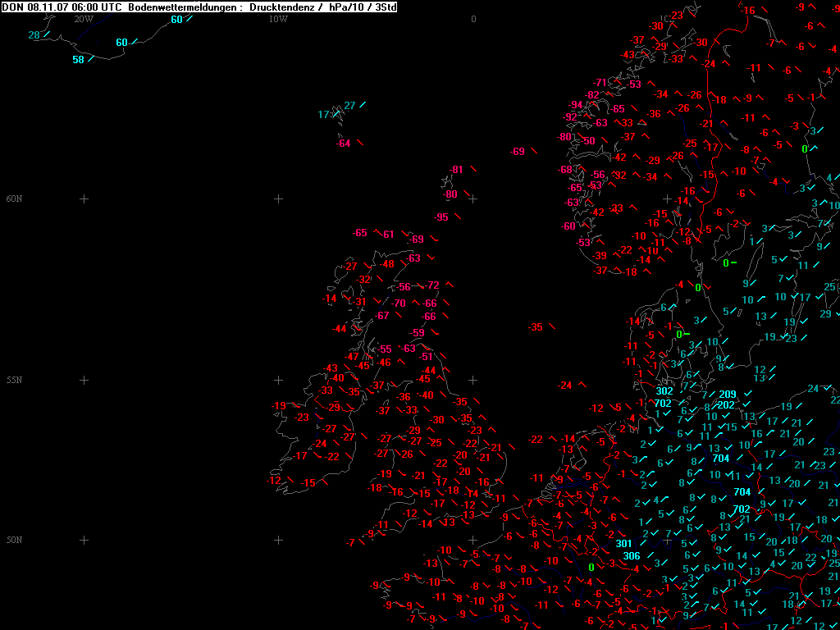Click the grid cross at 55N 10W
840x630 pixels.
click(278, 381)
